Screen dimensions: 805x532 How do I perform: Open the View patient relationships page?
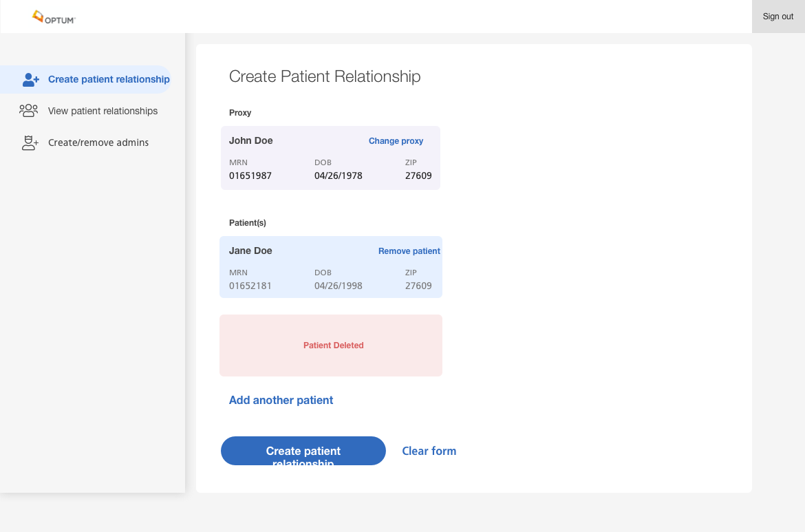pos(103,111)
